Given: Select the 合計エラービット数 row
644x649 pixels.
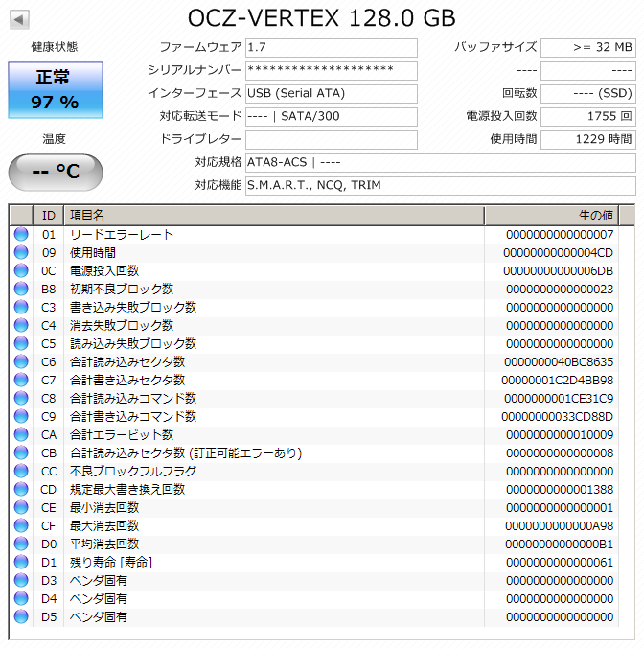Looking at the screenshot, I should coord(314,435).
